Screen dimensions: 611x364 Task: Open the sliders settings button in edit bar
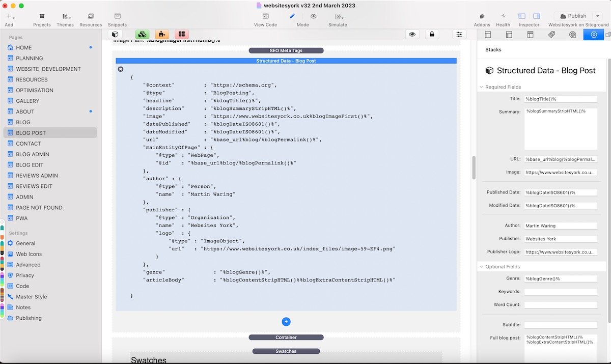(x=459, y=34)
